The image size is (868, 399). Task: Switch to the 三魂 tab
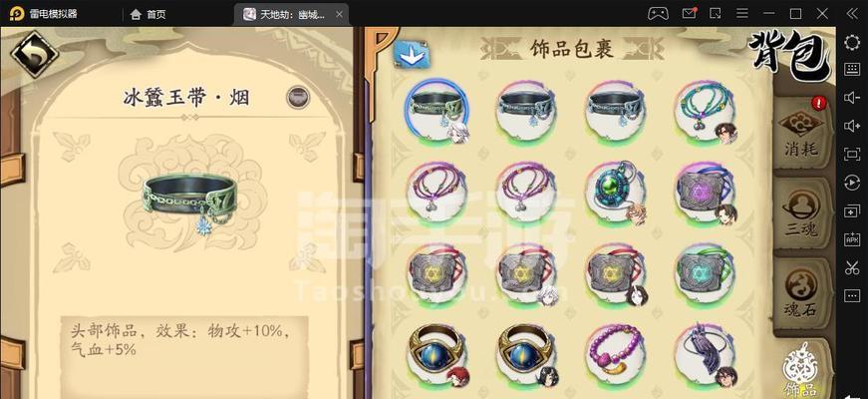[802, 213]
